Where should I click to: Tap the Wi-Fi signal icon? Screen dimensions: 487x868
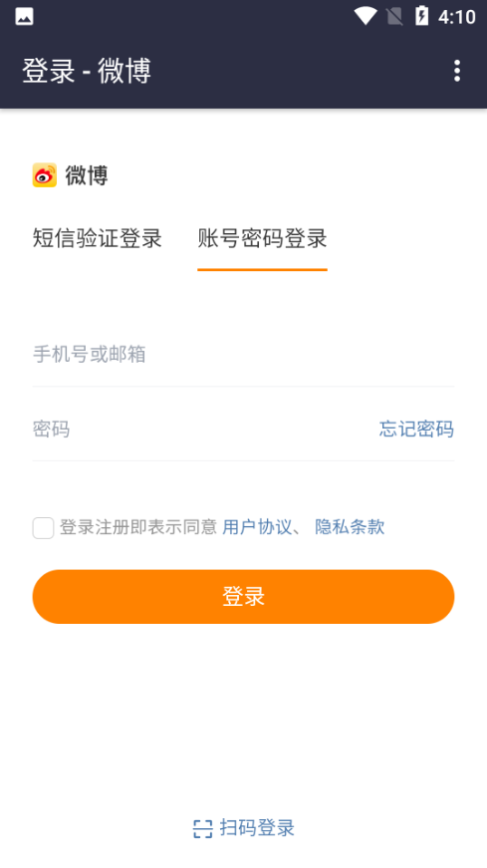[x=365, y=16]
